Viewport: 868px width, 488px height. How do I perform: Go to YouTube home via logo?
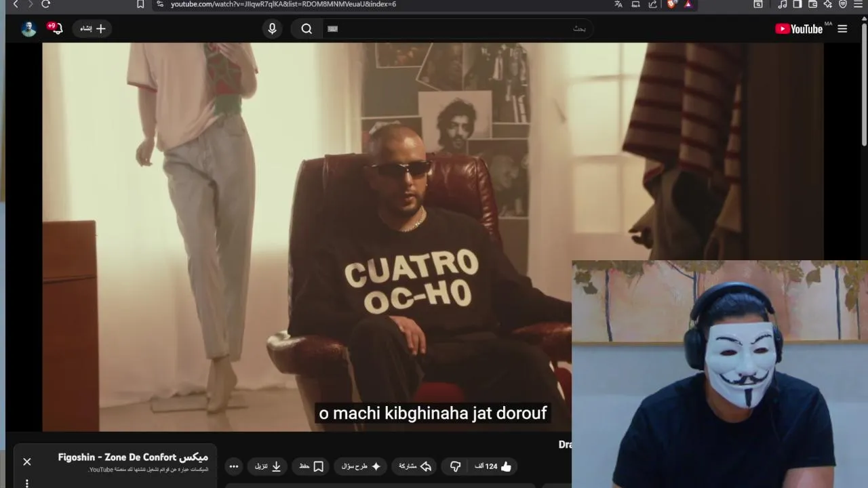click(x=799, y=28)
